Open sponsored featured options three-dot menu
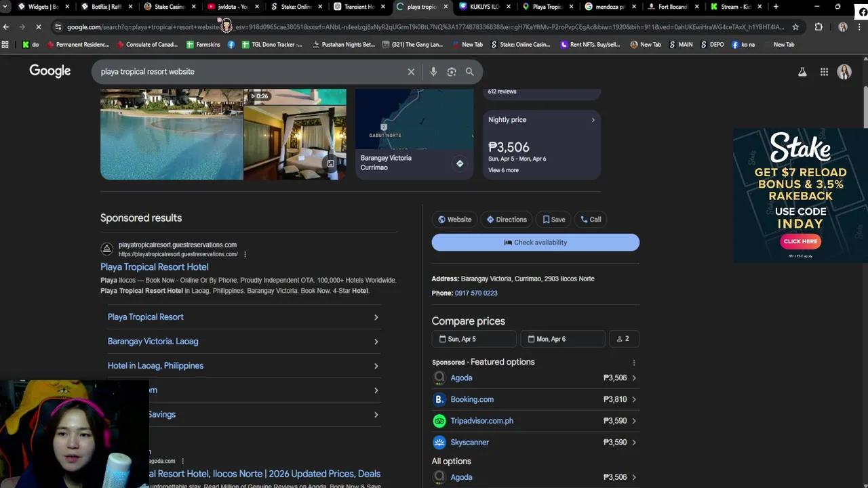 634,363
